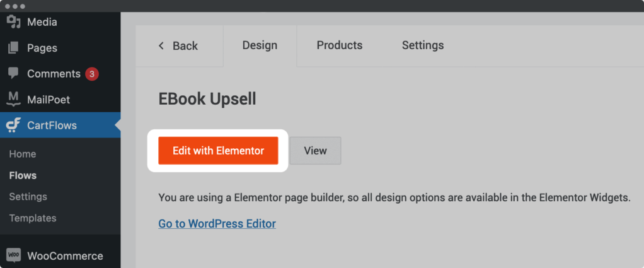Click the EBook Upsell heading
The height and width of the screenshot is (268, 644).
point(207,99)
